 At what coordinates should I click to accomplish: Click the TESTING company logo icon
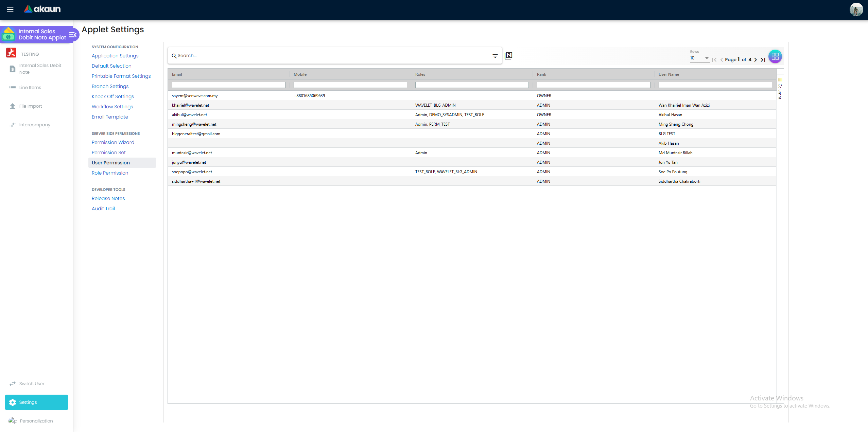tap(11, 53)
